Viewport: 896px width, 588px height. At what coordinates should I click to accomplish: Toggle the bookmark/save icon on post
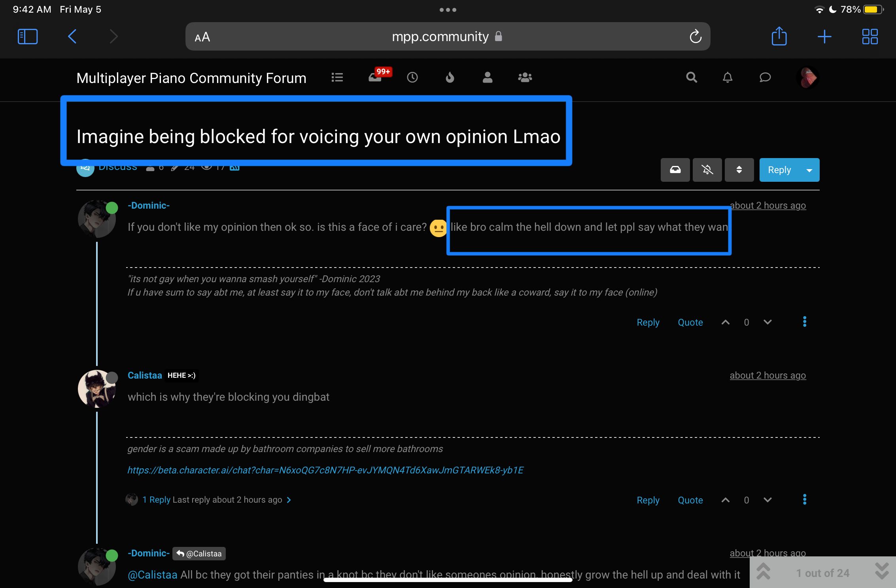click(675, 170)
